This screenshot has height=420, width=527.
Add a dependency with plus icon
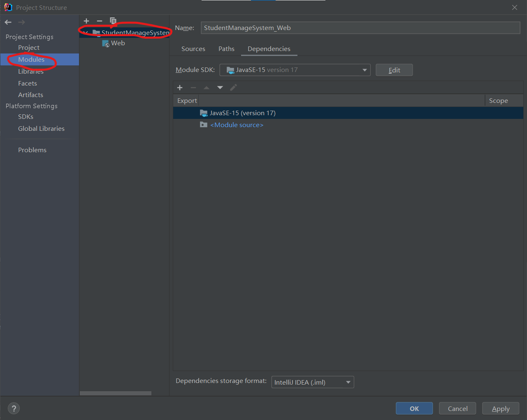coord(180,88)
